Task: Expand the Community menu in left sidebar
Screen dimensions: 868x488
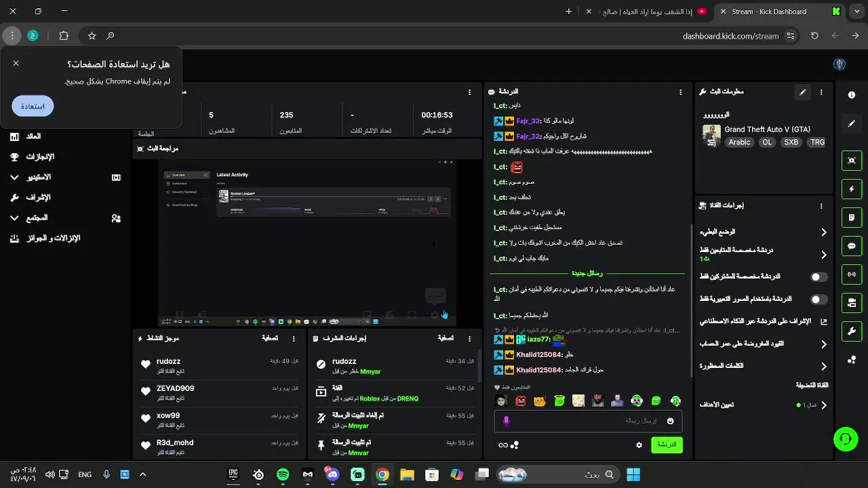Action: pyautogui.click(x=14, y=218)
